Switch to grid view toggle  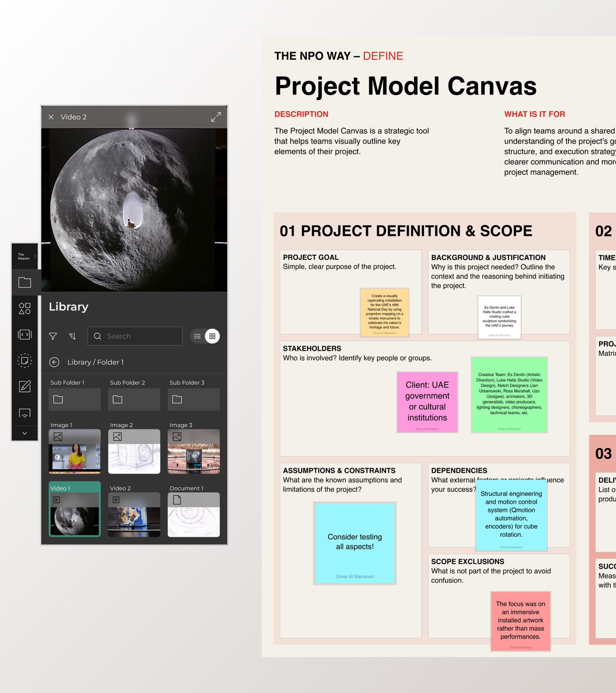(212, 336)
